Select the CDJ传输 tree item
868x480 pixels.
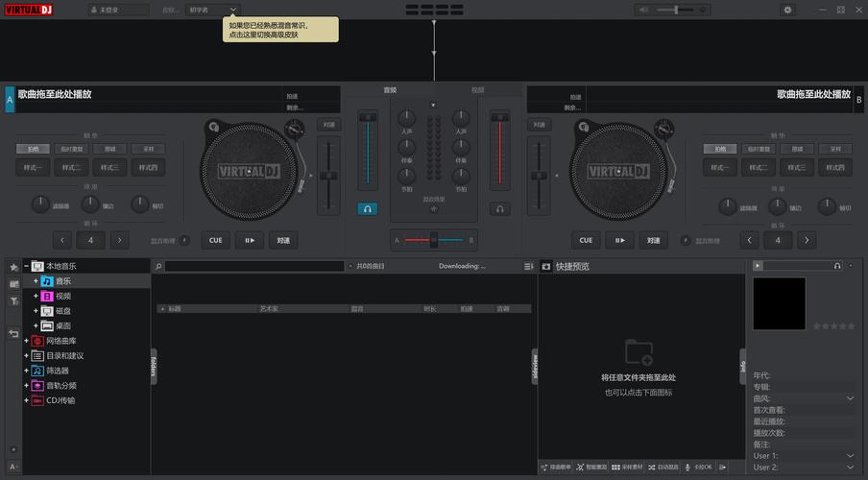coord(60,400)
